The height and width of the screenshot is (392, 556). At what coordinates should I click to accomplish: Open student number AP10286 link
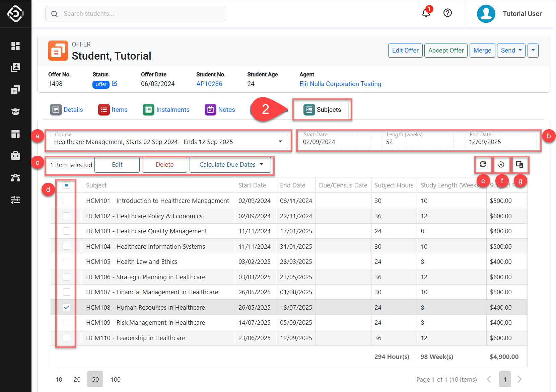click(209, 84)
